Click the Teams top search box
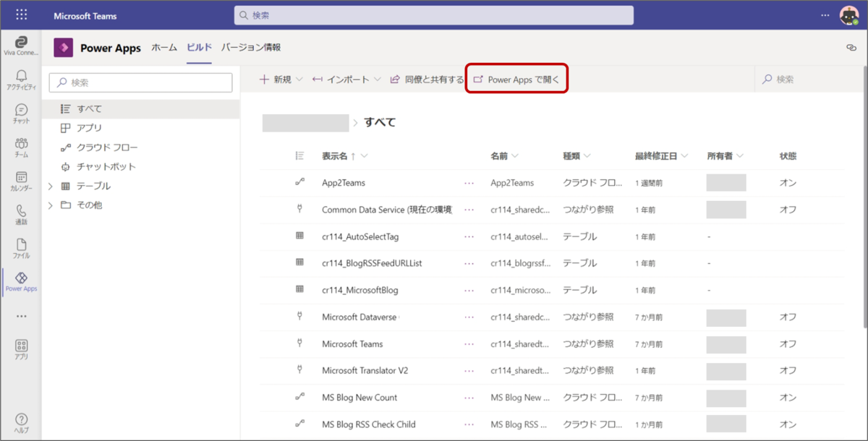 point(434,15)
